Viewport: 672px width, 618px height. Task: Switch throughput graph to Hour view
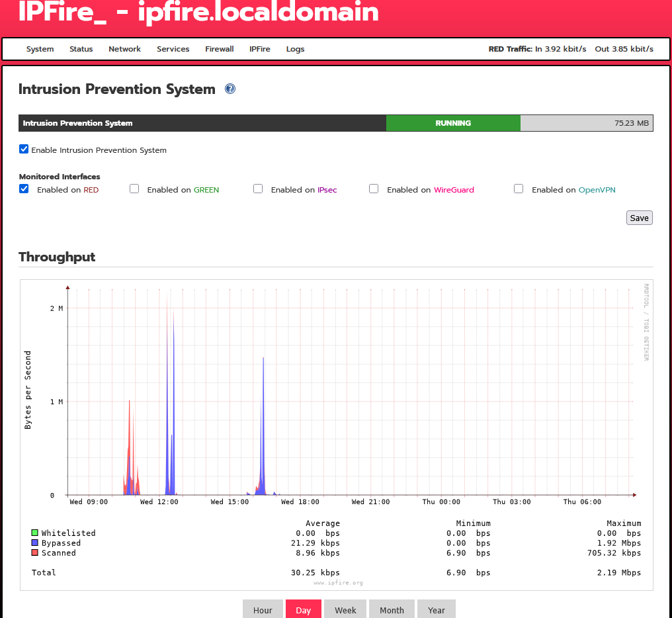pos(263,610)
